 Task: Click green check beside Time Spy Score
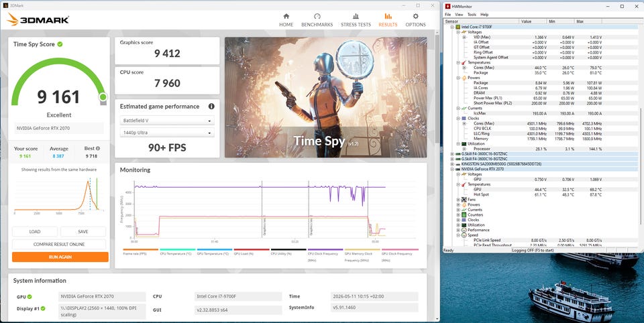(60, 44)
